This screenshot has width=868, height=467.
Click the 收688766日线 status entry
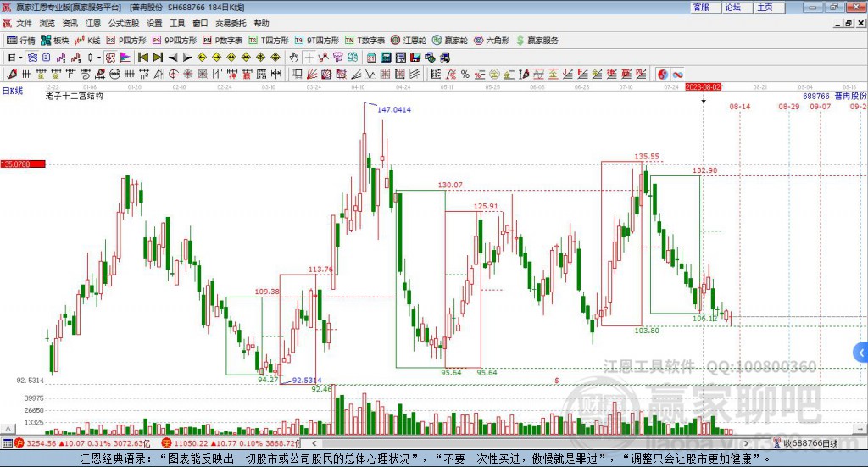pos(806,443)
